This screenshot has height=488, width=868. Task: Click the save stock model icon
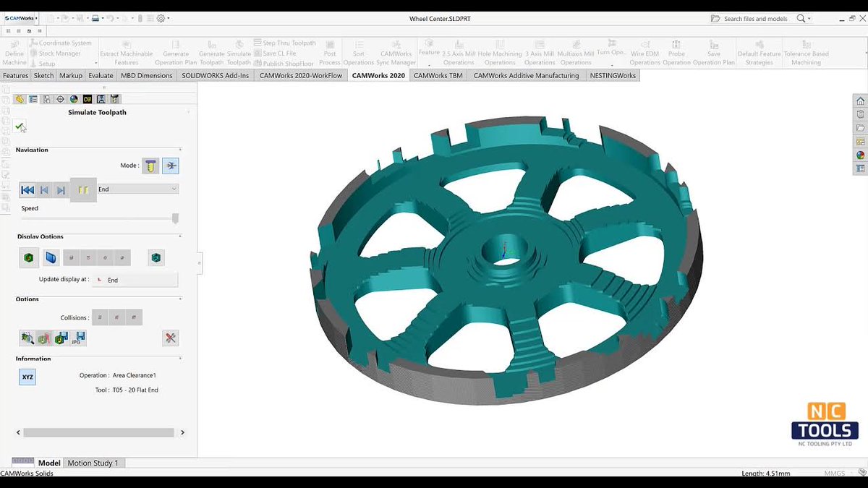point(61,338)
